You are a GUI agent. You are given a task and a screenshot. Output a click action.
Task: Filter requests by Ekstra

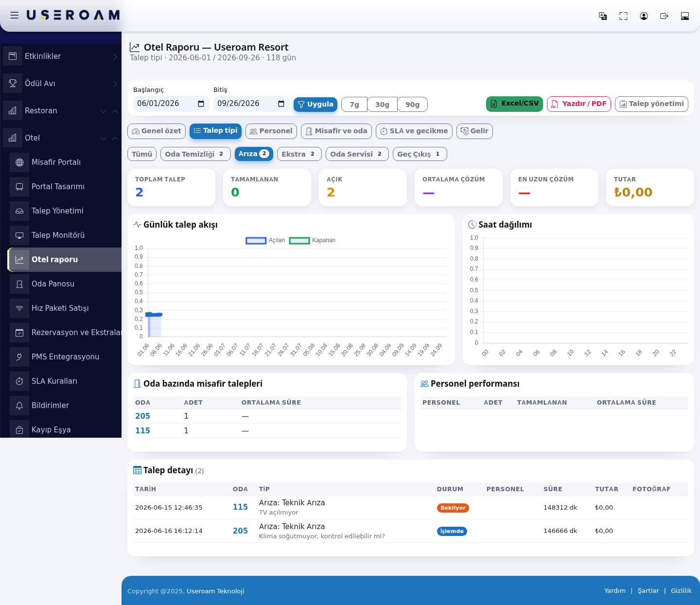(x=299, y=154)
